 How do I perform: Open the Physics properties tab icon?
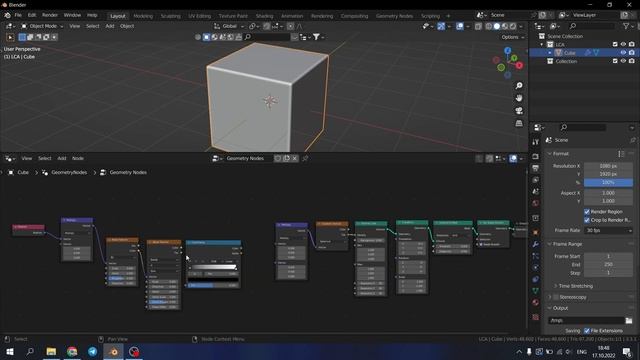click(536, 268)
